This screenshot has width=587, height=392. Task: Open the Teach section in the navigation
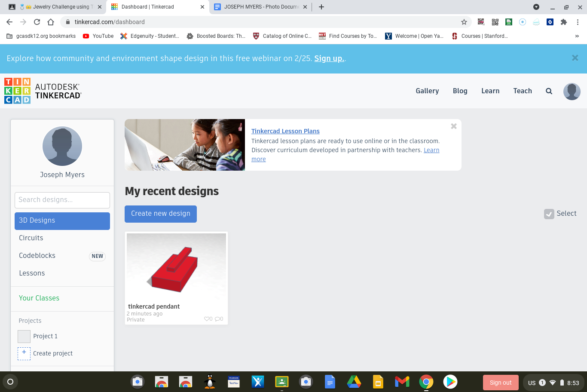click(x=523, y=91)
